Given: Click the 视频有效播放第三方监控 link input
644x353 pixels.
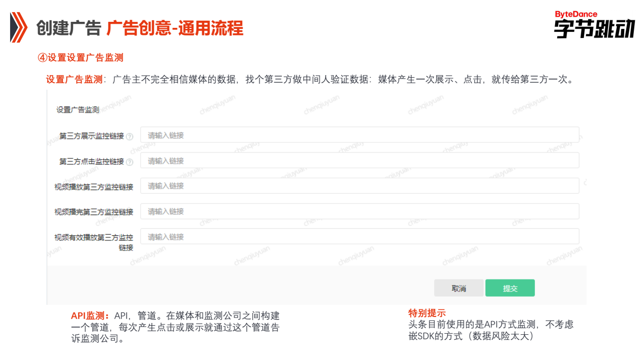Looking at the screenshot, I should (x=361, y=236).
